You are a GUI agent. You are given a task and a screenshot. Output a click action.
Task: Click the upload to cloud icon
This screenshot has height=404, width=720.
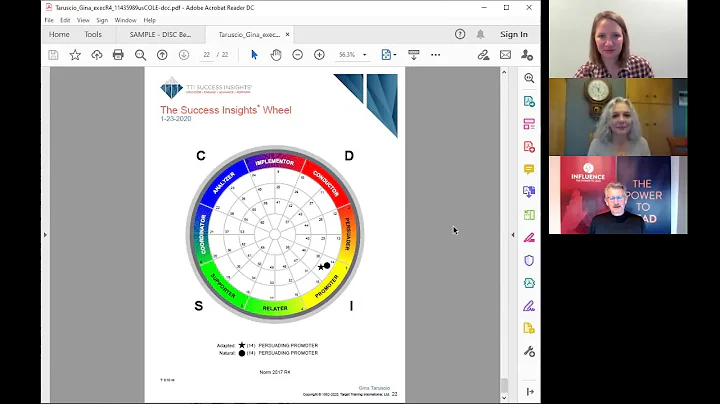click(x=96, y=55)
